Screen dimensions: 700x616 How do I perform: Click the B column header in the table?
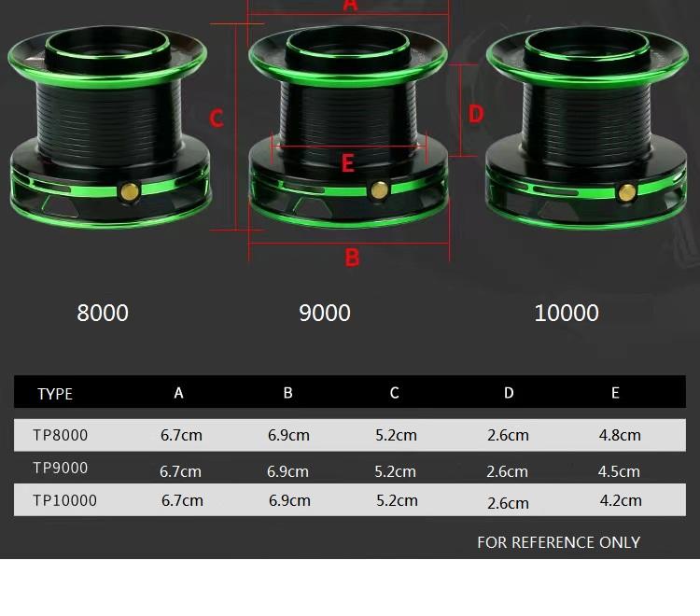pyautogui.click(x=288, y=393)
